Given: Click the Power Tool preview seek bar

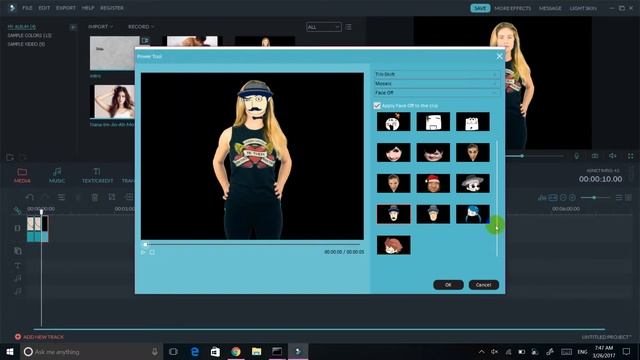Looking at the screenshot, I should [x=252, y=244].
